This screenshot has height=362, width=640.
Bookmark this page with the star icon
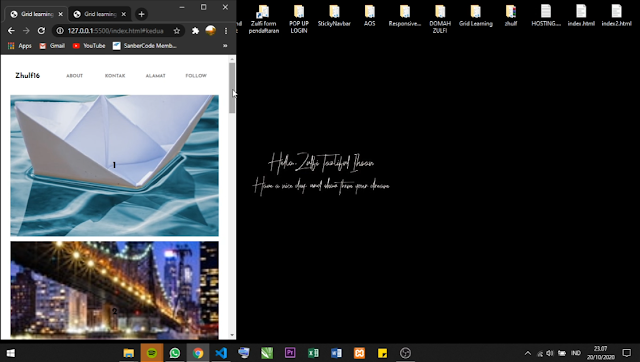pyautogui.click(x=177, y=31)
